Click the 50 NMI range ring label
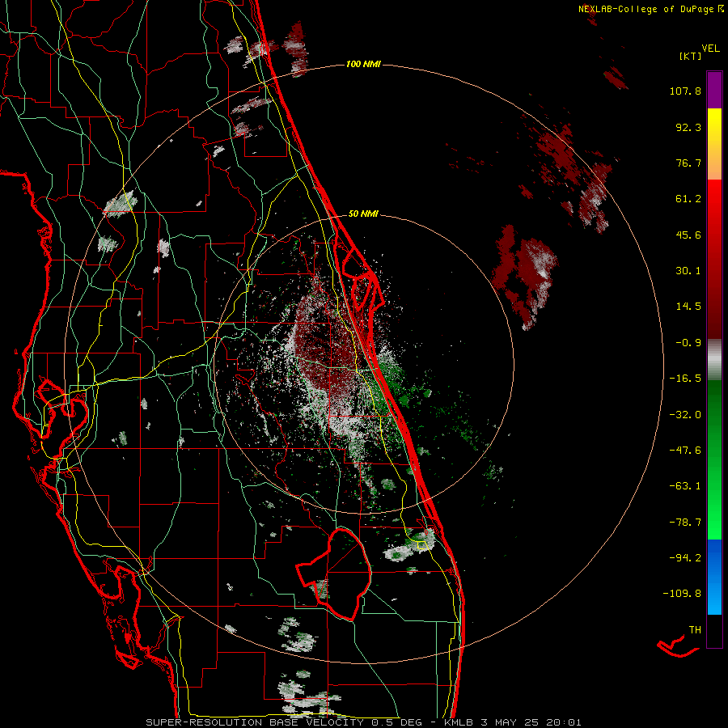 [x=363, y=214]
